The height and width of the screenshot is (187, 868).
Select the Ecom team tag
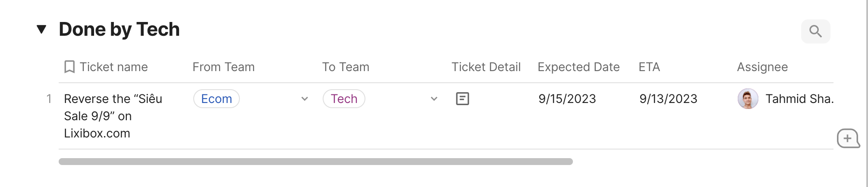[x=217, y=99]
